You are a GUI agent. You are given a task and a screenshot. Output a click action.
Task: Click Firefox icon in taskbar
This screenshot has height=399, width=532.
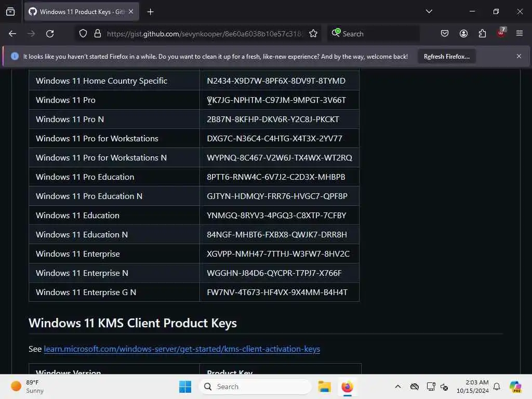[x=347, y=387]
